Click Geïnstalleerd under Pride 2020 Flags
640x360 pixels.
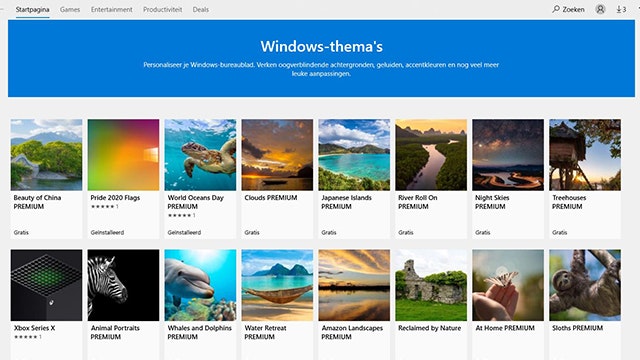tap(107, 232)
